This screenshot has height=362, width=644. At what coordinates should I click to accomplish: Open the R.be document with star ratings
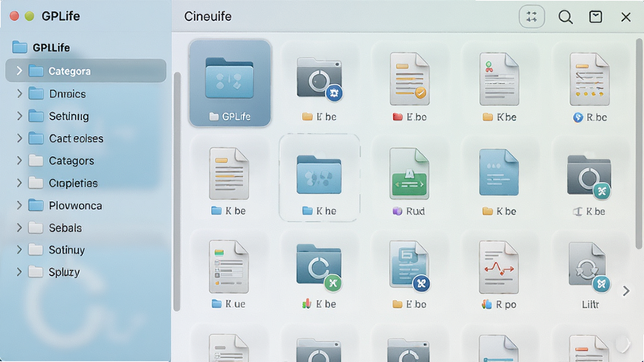coord(589,79)
